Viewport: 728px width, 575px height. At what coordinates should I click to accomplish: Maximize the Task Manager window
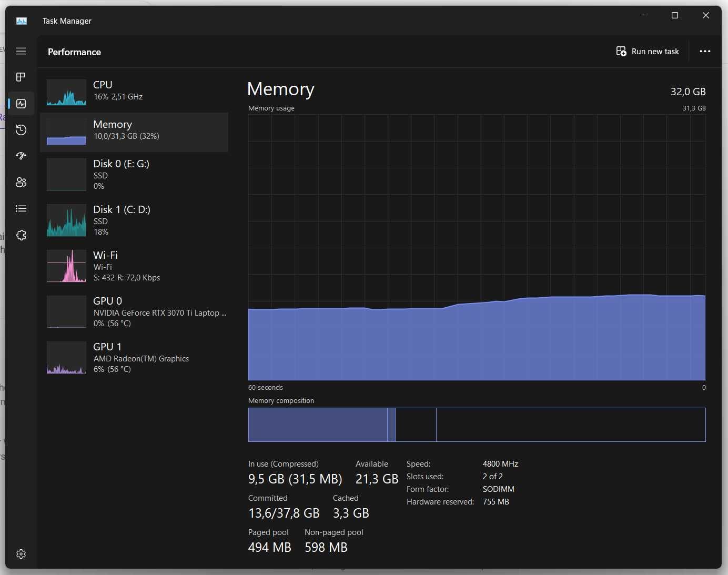pos(675,15)
